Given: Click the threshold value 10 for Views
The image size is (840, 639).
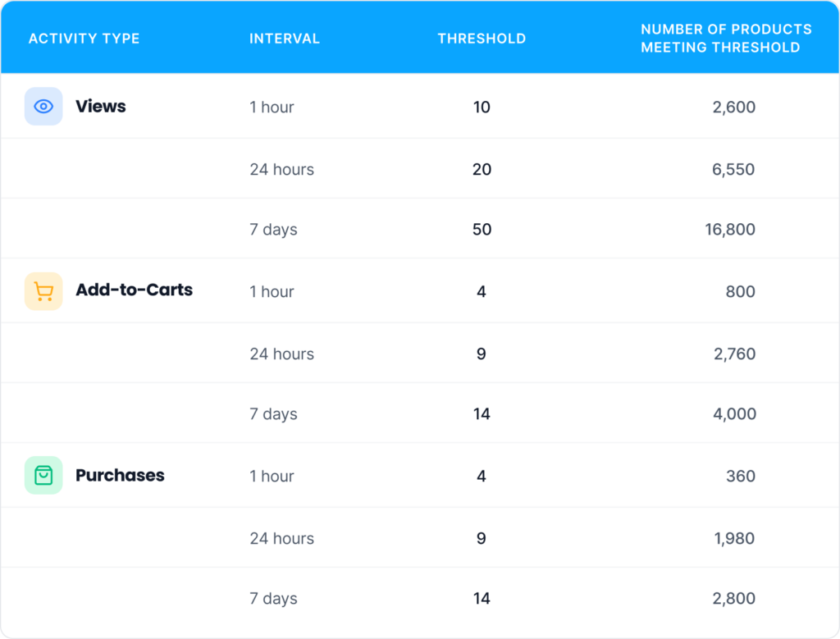Looking at the screenshot, I should (x=482, y=107).
